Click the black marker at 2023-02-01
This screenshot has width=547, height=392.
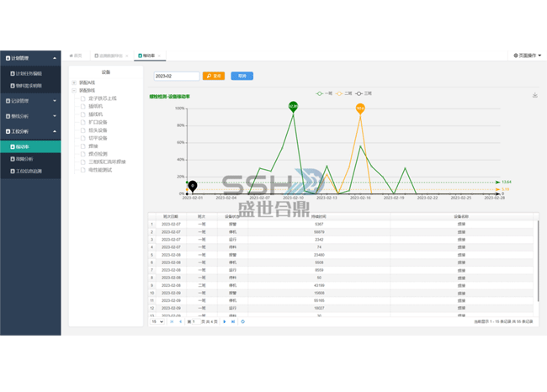click(193, 186)
